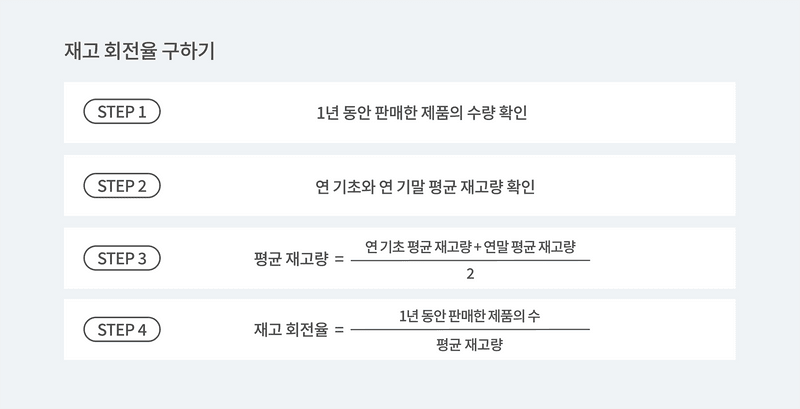Image resolution: width=800 pixels, height=409 pixels.
Task: Choose the STEP 4 pill label
Action: coord(122,329)
